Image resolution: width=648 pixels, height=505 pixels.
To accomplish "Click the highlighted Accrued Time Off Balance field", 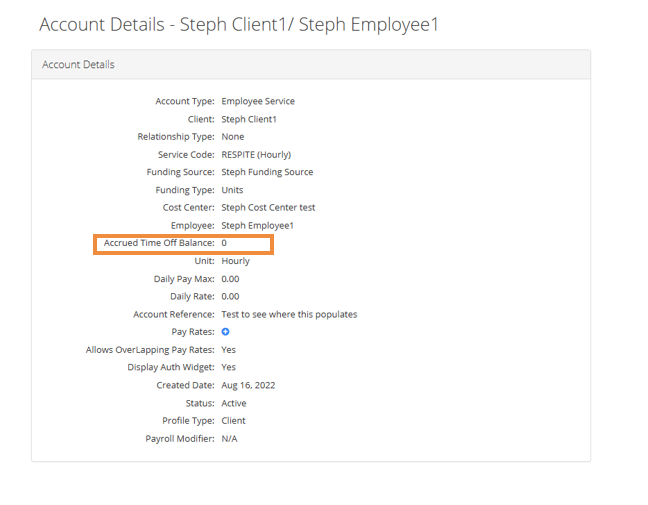I will (x=183, y=244).
